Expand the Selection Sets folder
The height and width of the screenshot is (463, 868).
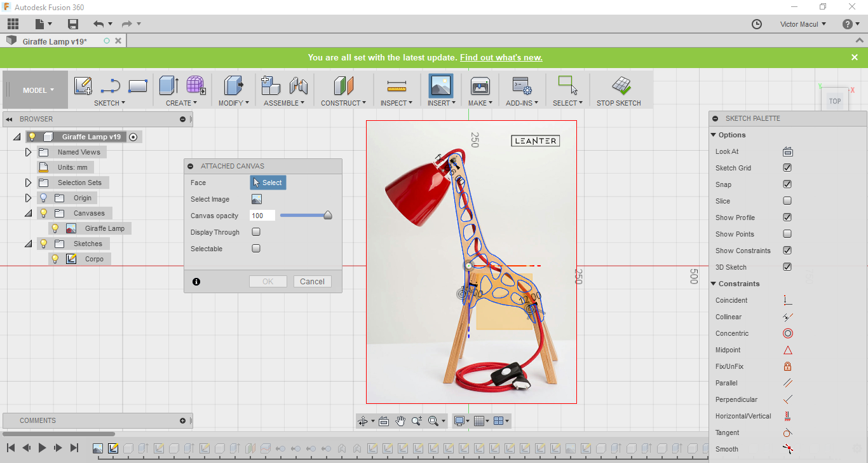[28, 183]
